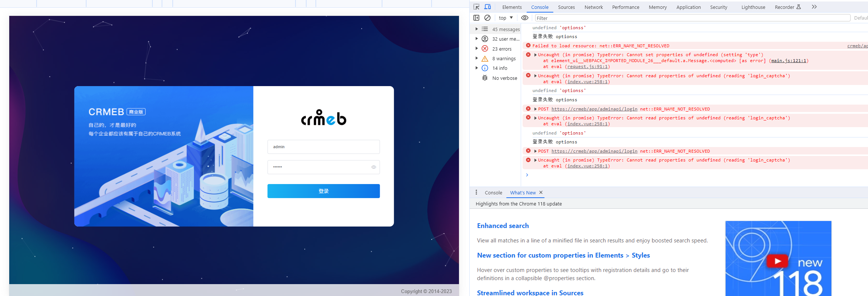Viewport: 868px width, 296px height.
Task: Toggle password visibility eye icon
Action: click(374, 167)
